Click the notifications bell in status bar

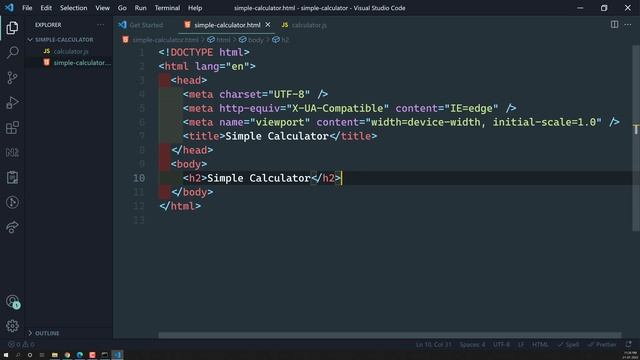tap(629, 344)
